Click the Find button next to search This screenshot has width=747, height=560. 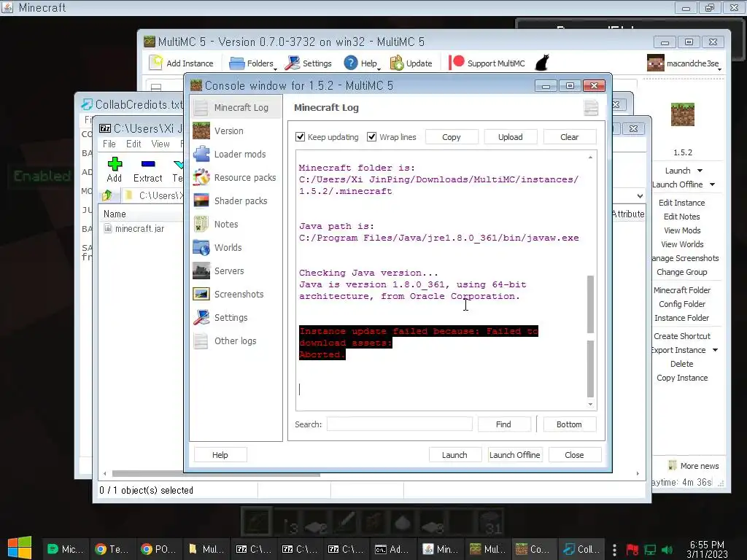pos(503,424)
